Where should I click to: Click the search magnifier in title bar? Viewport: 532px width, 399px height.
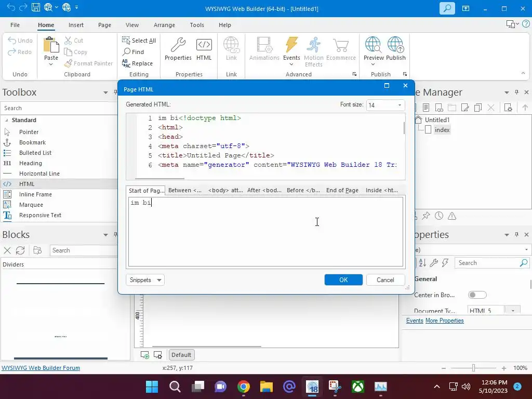pyautogui.click(x=447, y=8)
